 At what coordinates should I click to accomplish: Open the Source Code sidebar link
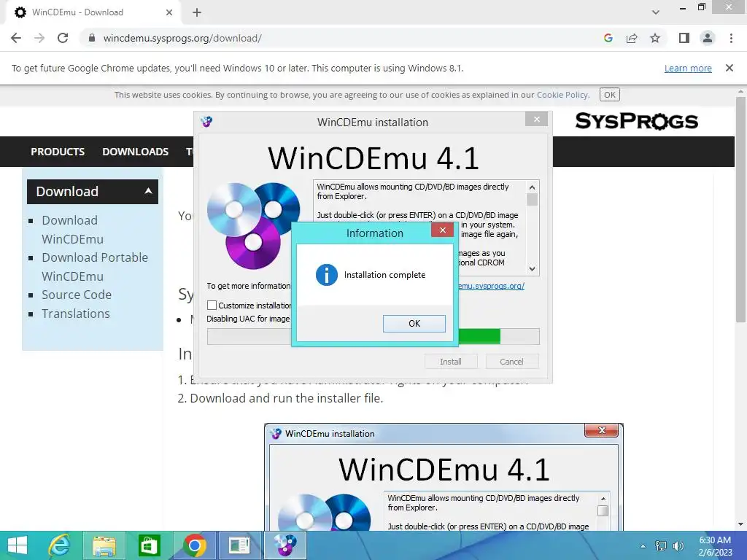(x=76, y=295)
